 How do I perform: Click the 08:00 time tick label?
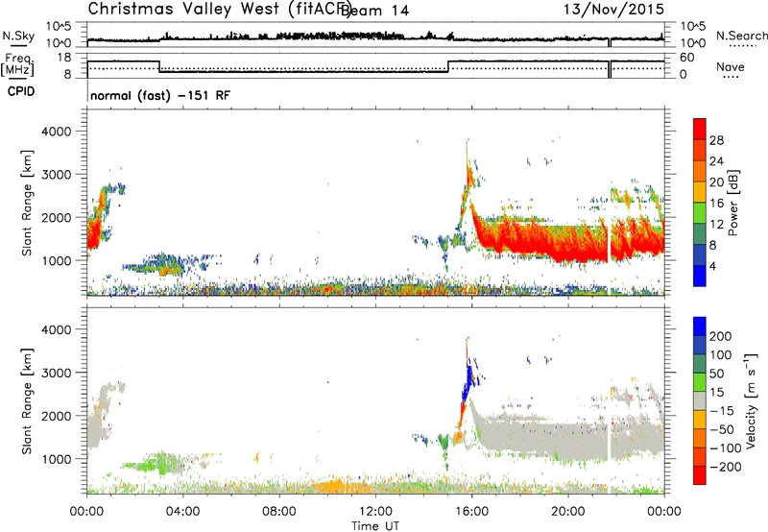pos(279,512)
